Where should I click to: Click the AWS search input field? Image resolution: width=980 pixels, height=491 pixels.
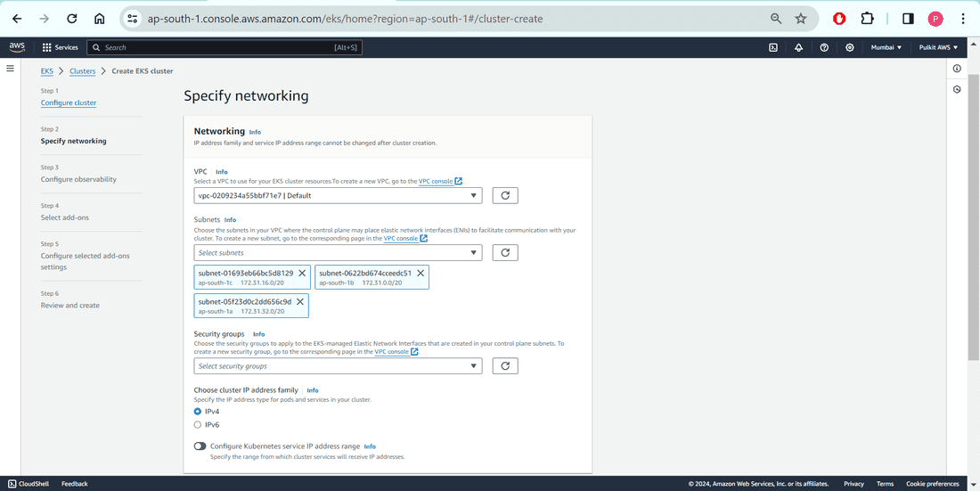[224, 47]
